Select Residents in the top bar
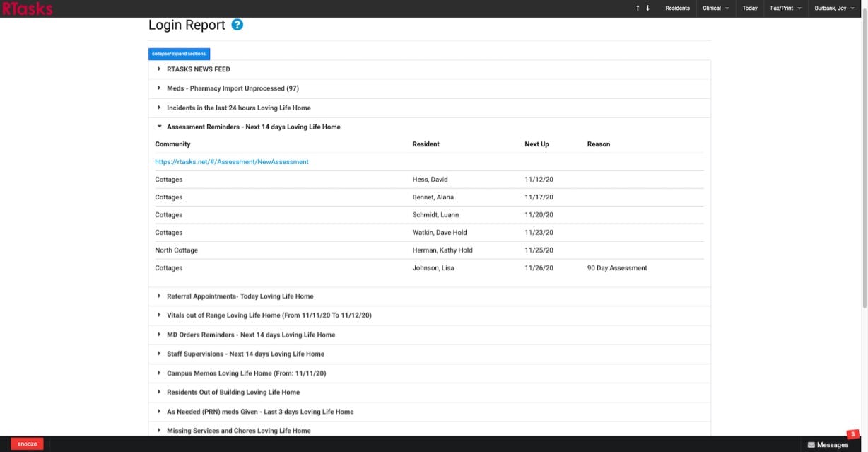Screen dimensions: 868x452 coord(677,8)
